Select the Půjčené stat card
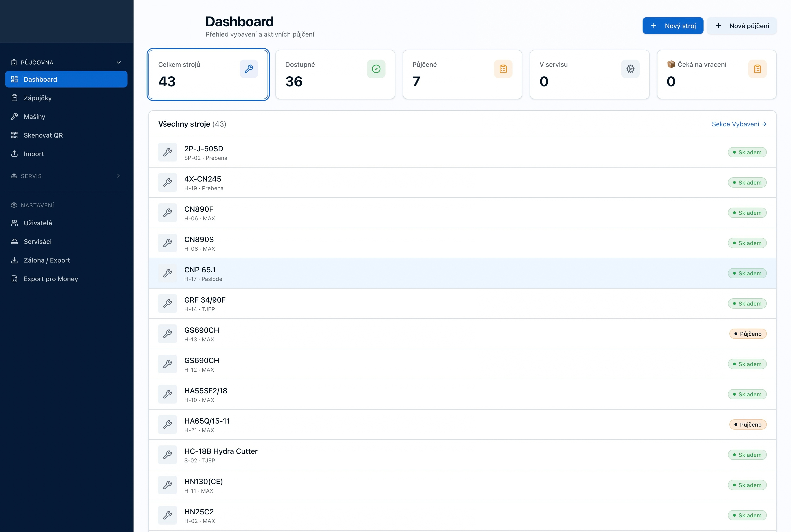This screenshot has height=532, width=791. click(462, 75)
